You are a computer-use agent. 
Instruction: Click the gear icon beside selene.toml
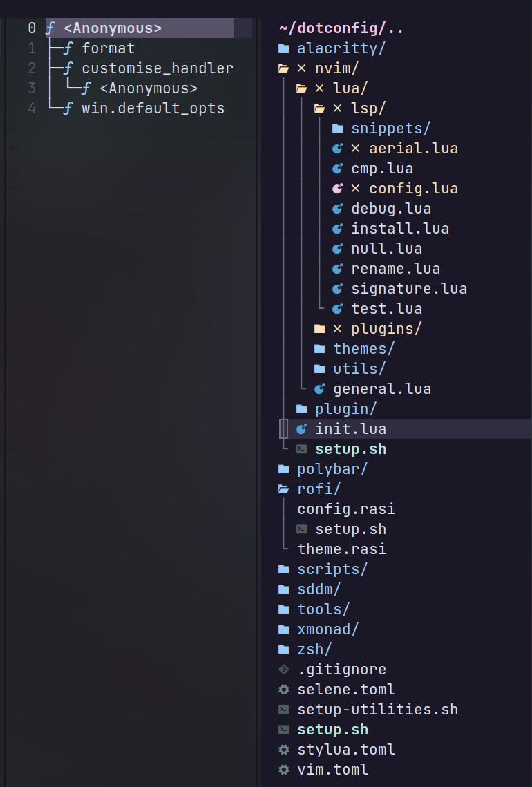tap(283, 689)
